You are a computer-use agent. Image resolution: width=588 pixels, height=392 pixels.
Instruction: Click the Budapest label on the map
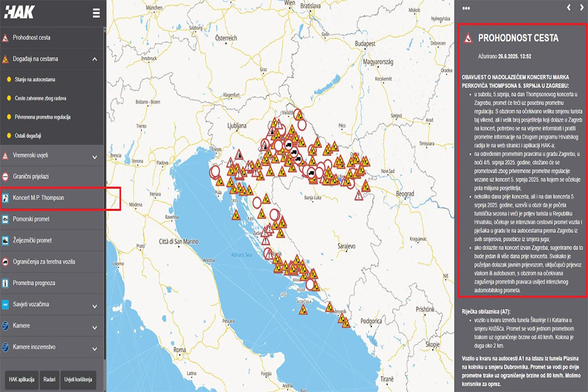tap(365, 44)
